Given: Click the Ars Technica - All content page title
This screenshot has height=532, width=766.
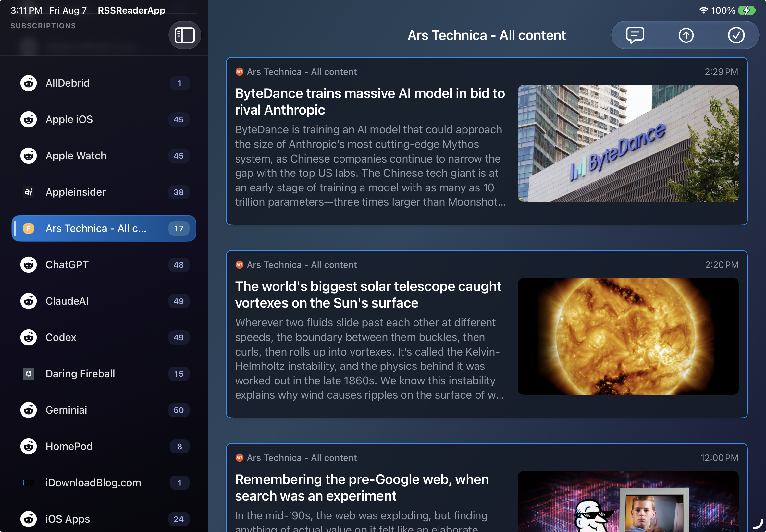Looking at the screenshot, I should 487,35.
